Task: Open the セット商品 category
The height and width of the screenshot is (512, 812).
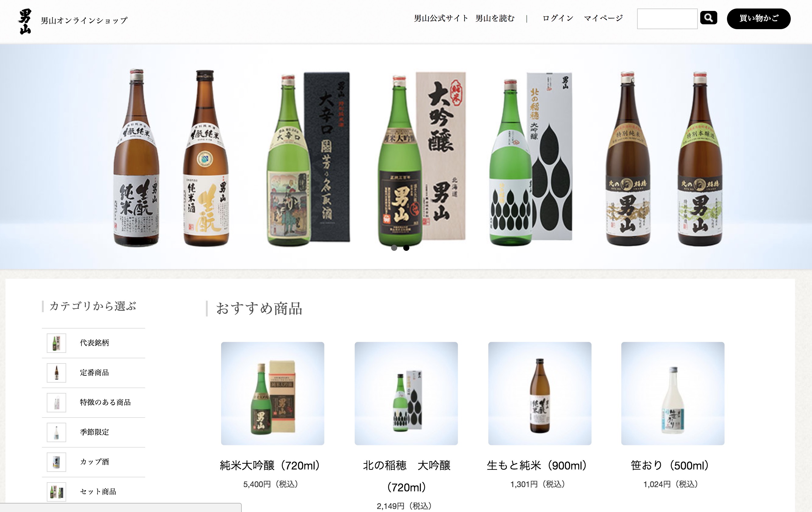Action: tap(94, 491)
